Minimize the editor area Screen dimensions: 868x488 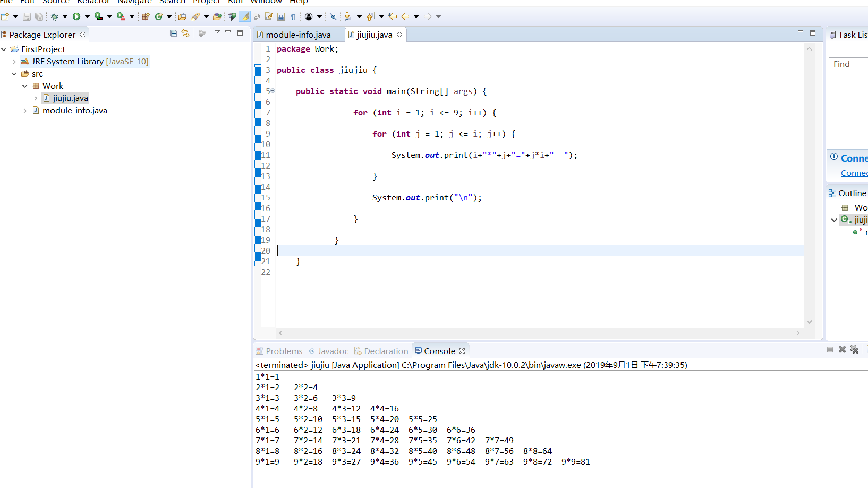tap(801, 33)
